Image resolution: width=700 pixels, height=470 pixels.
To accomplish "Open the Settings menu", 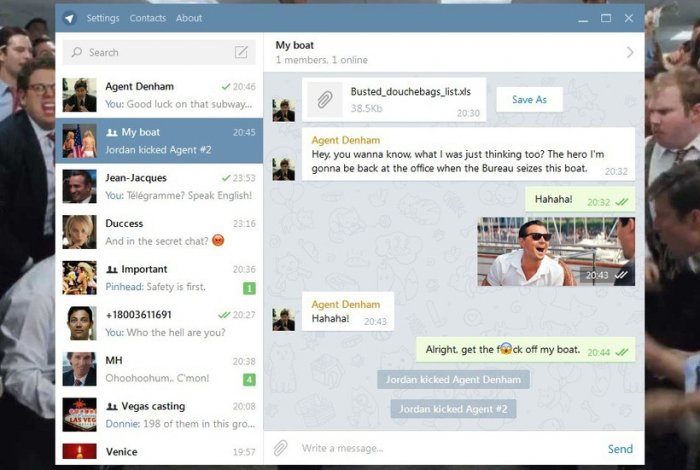I will point(102,18).
